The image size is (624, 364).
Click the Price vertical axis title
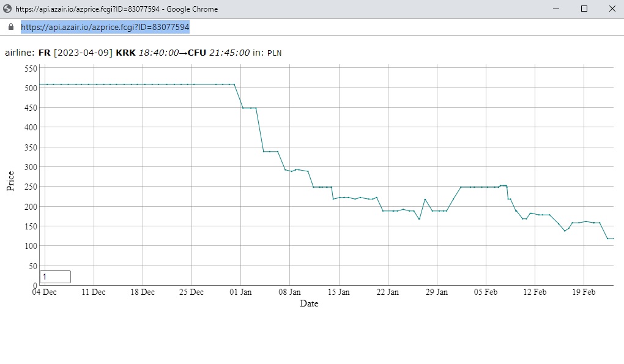10,181
